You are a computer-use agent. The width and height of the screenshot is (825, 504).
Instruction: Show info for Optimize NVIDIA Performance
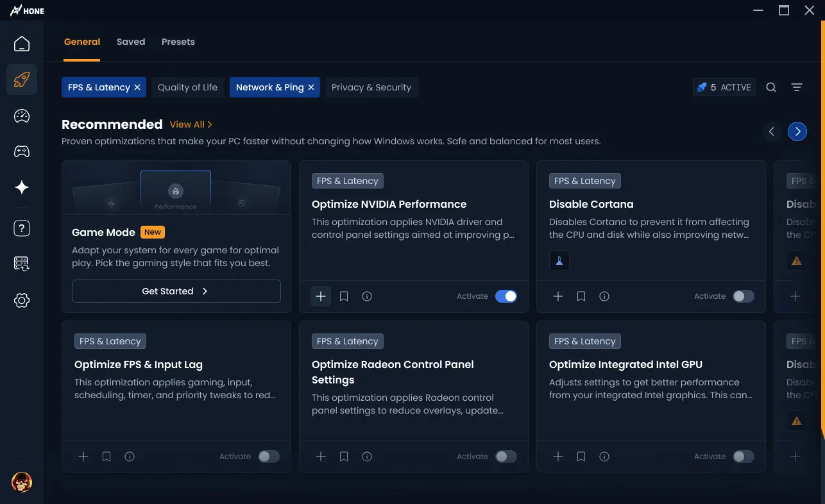[x=367, y=296]
